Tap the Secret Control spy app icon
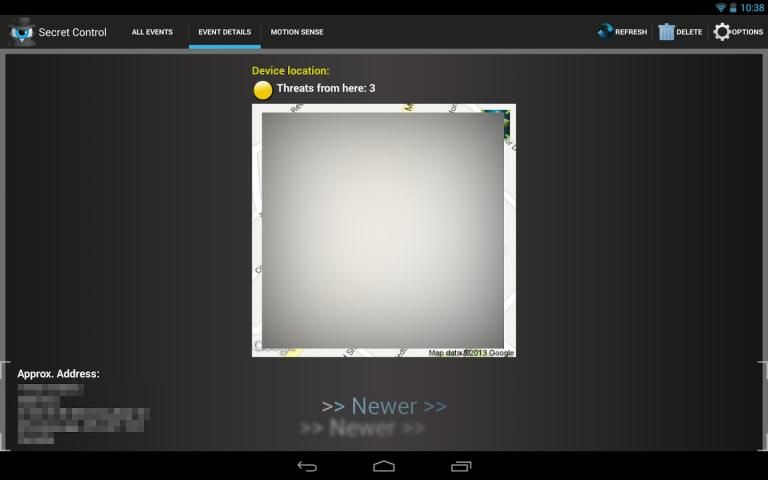Viewport: 768px width, 480px height. coord(20,32)
